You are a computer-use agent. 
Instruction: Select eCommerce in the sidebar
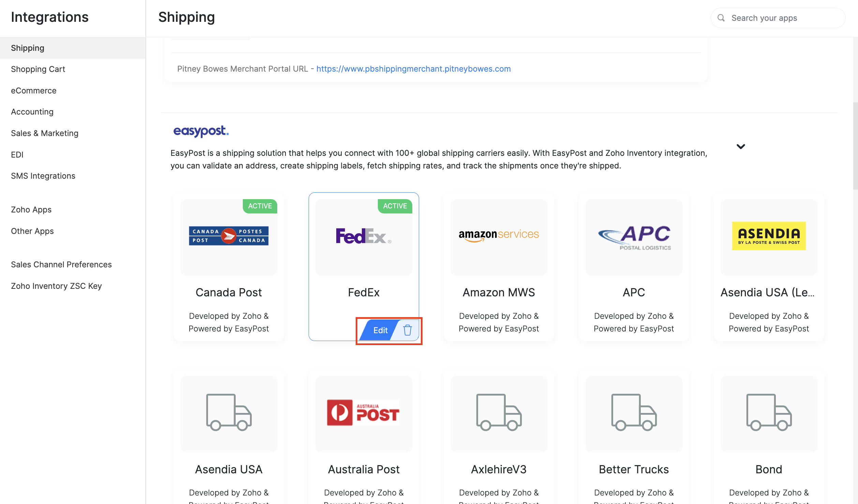pyautogui.click(x=34, y=91)
